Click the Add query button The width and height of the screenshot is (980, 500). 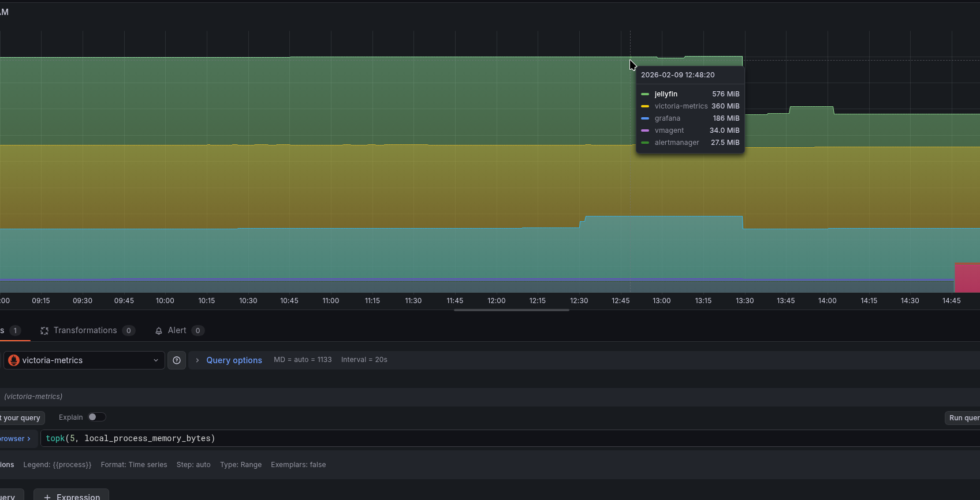[10, 496]
